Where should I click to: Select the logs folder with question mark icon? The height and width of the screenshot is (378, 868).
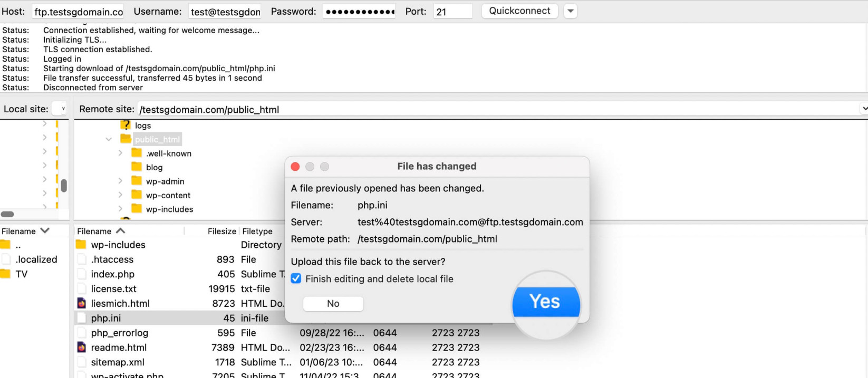coord(126,125)
